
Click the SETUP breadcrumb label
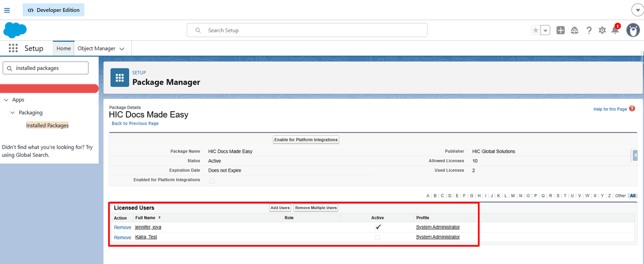tap(139, 73)
